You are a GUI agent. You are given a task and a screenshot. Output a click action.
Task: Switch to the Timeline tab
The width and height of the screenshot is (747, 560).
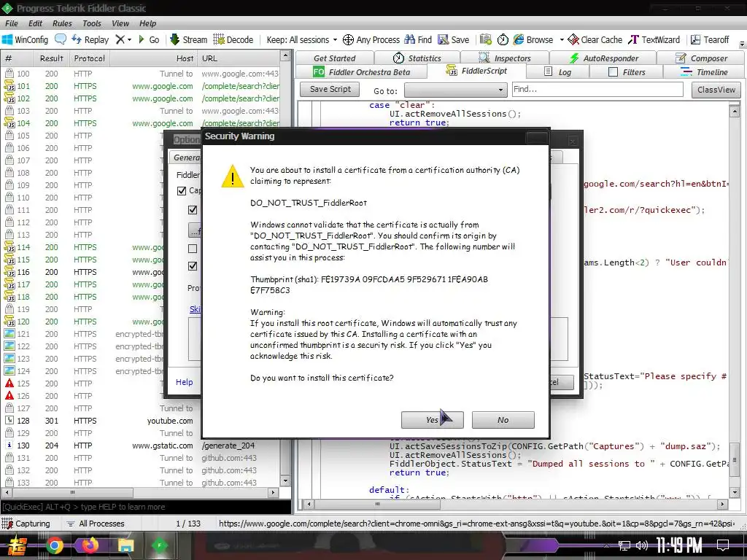pyautogui.click(x=704, y=72)
